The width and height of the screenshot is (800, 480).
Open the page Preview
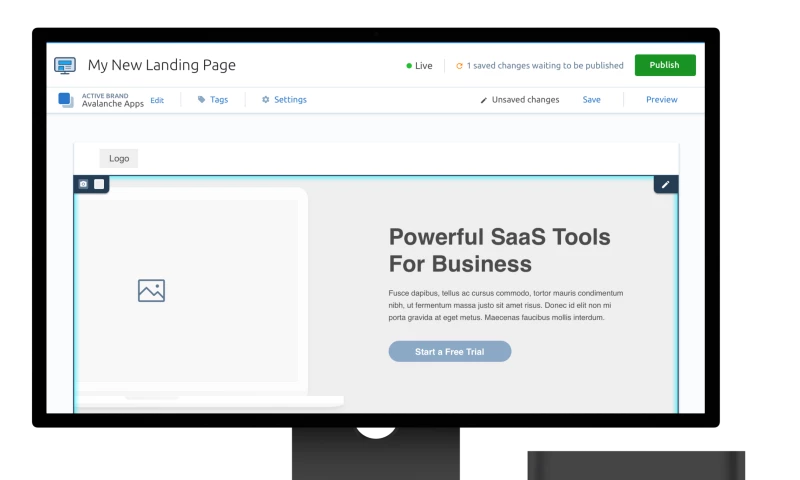coord(661,99)
